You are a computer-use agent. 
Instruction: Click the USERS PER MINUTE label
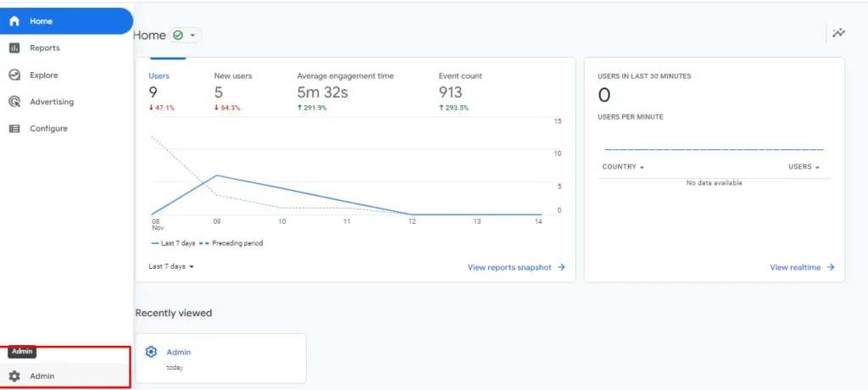pyautogui.click(x=631, y=117)
